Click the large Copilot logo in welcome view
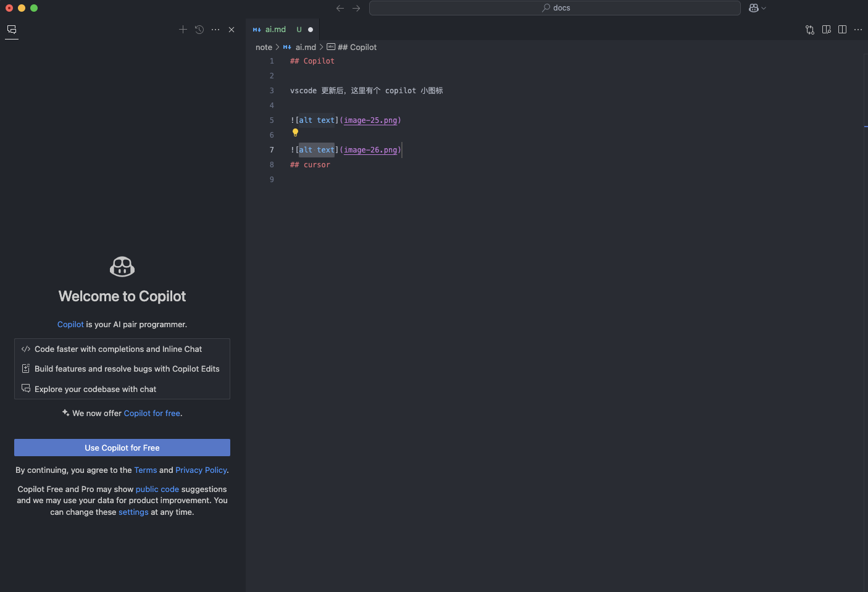The width and height of the screenshot is (868, 592). (x=122, y=267)
